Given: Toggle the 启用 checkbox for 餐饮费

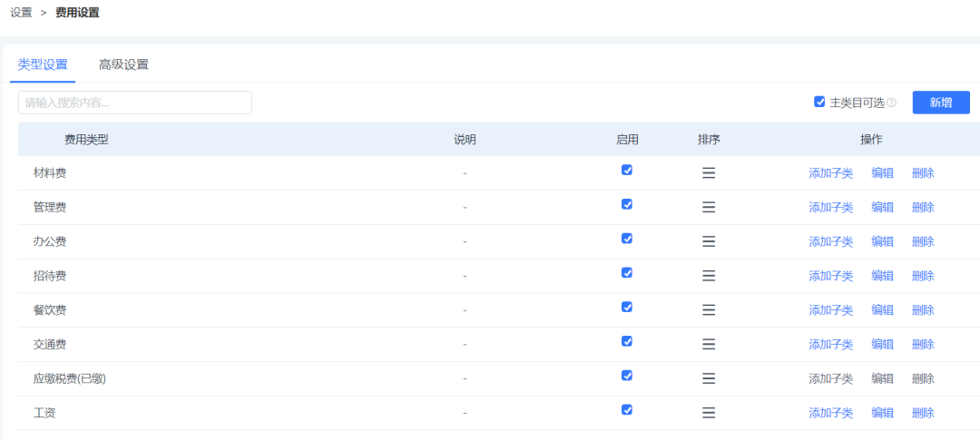Looking at the screenshot, I should (x=627, y=307).
